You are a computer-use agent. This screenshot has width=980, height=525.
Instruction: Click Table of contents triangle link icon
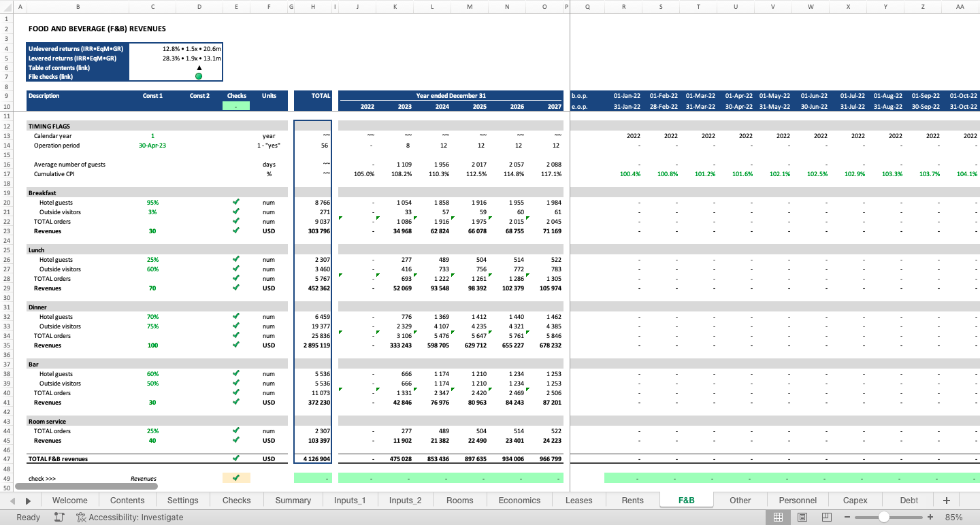tap(199, 67)
